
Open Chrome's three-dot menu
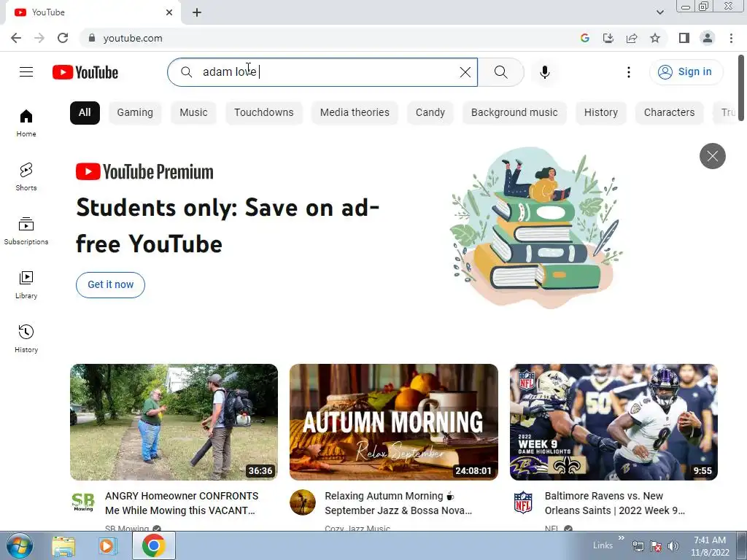click(x=731, y=38)
